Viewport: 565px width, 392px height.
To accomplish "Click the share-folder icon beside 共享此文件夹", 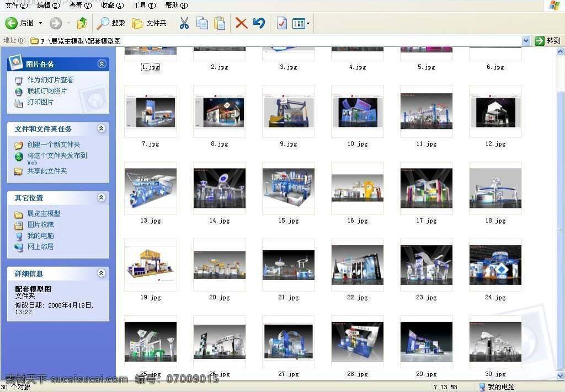I will pyautogui.click(x=18, y=171).
